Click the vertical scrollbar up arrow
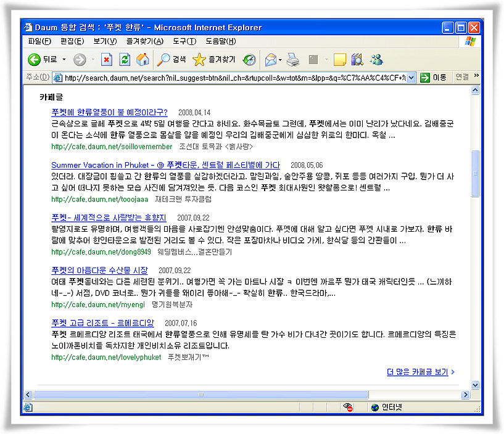The height and width of the screenshot is (434, 504). [475, 90]
